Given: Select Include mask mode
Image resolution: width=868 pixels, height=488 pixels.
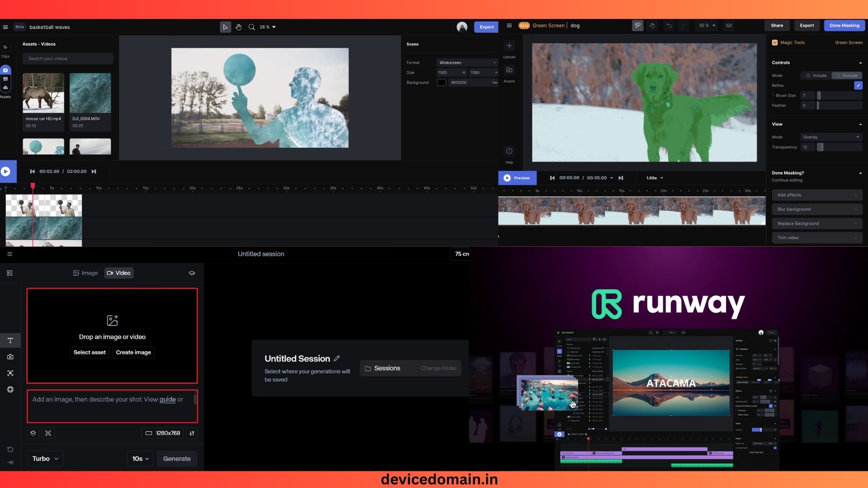Looking at the screenshot, I should (x=816, y=75).
